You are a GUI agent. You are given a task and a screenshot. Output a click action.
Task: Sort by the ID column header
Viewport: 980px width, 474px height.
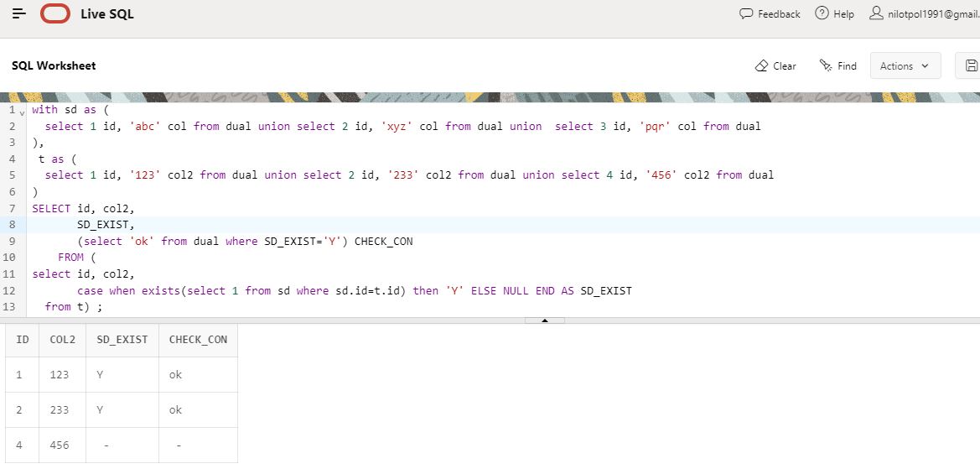pyautogui.click(x=23, y=340)
